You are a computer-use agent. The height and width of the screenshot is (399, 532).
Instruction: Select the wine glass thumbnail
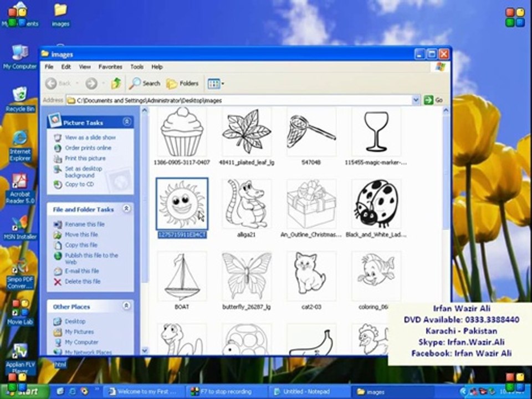click(x=376, y=132)
